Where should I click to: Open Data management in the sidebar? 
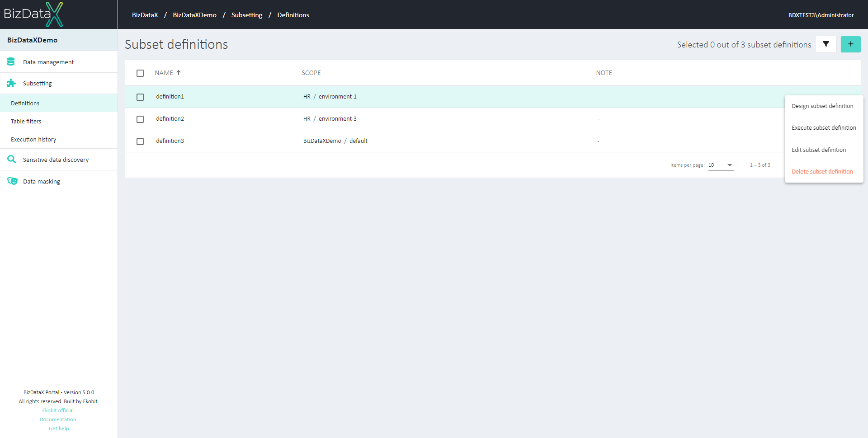59,62
